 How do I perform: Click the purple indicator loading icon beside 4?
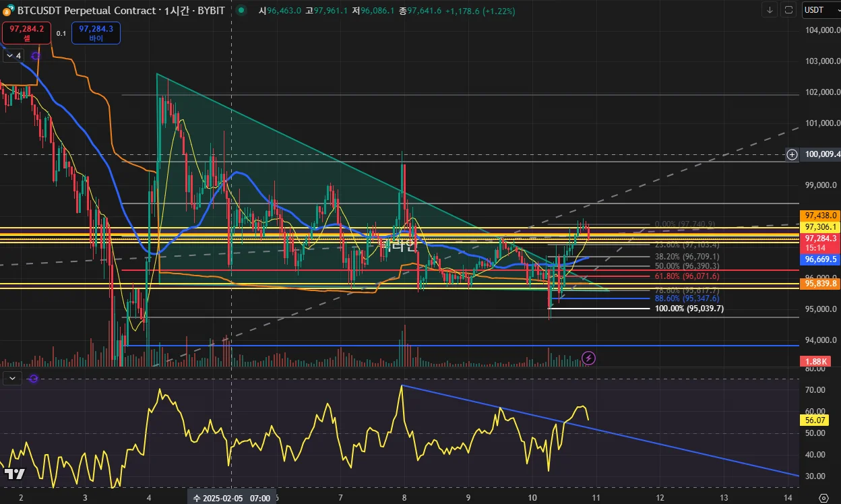pos(35,56)
